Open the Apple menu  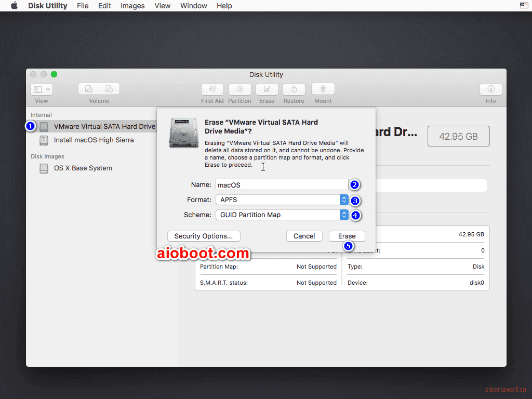coord(14,6)
